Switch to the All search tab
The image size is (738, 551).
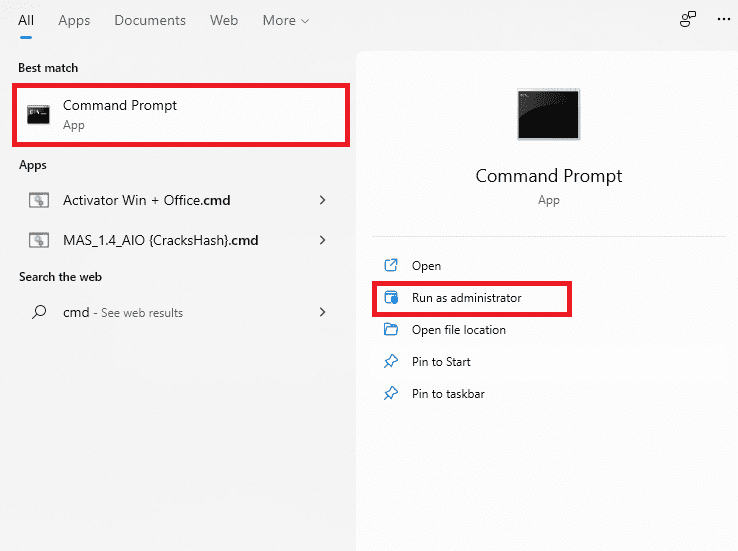click(x=26, y=20)
